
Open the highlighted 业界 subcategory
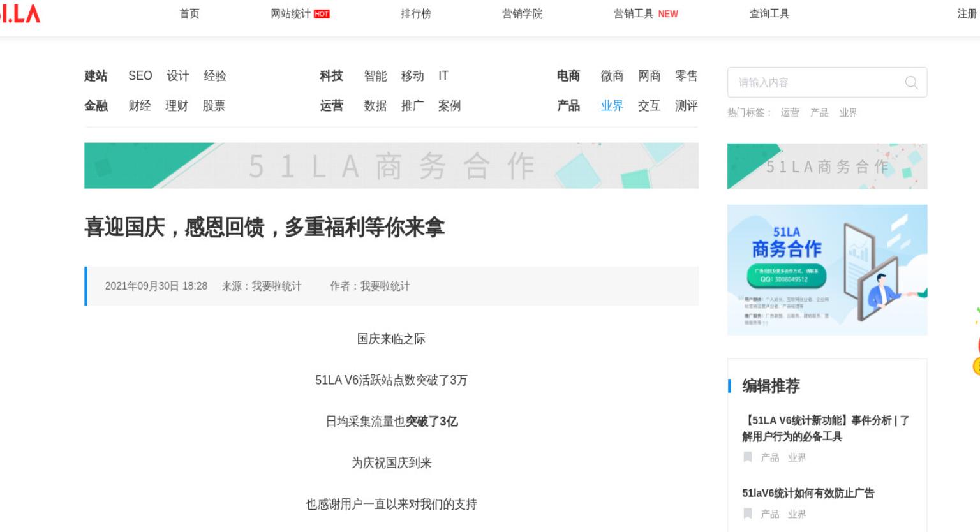point(612,106)
